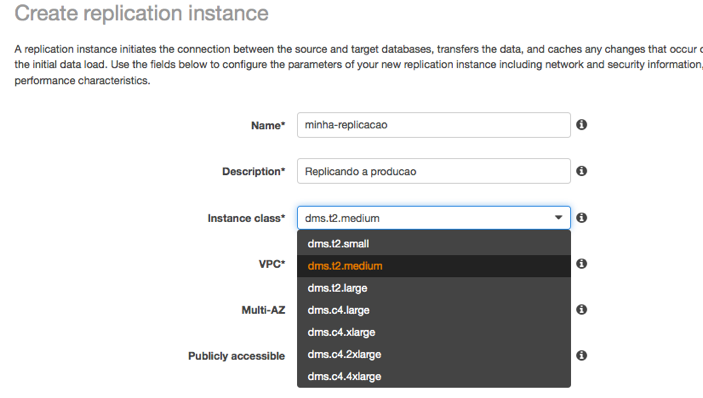The width and height of the screenshot is (703, 398).
Task: Select dms.c4.xlarge option
Action: coord(434,332)
